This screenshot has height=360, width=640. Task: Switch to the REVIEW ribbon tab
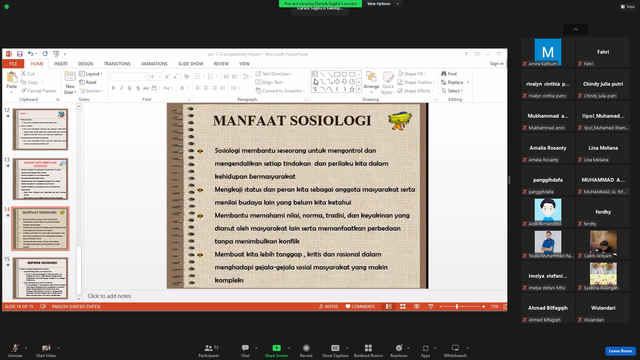pyautogui.click(x=221, y=64)
